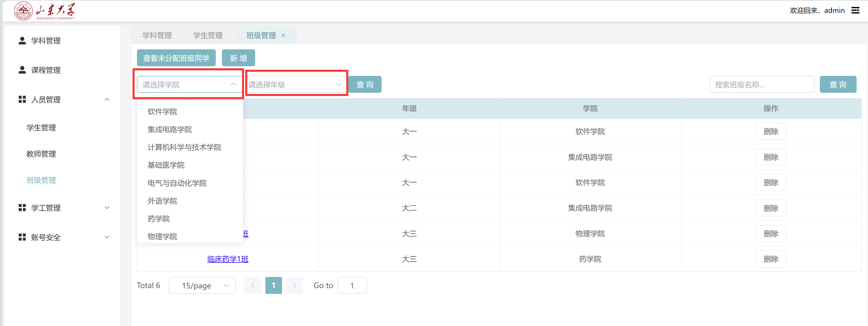Click the 课程管理 person icon in the sidebar
Screen dimensions: 868x326
tap(22, 70)
